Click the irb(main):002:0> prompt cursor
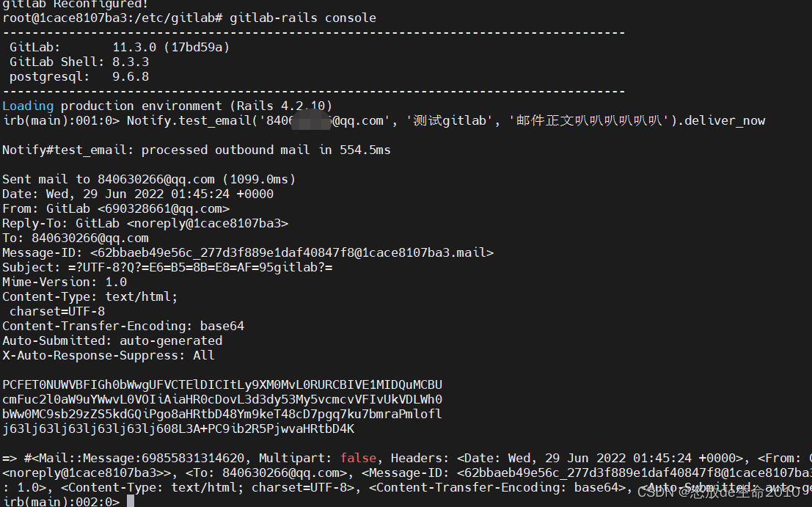Screen dimensions: 812x507 point(130,502)
